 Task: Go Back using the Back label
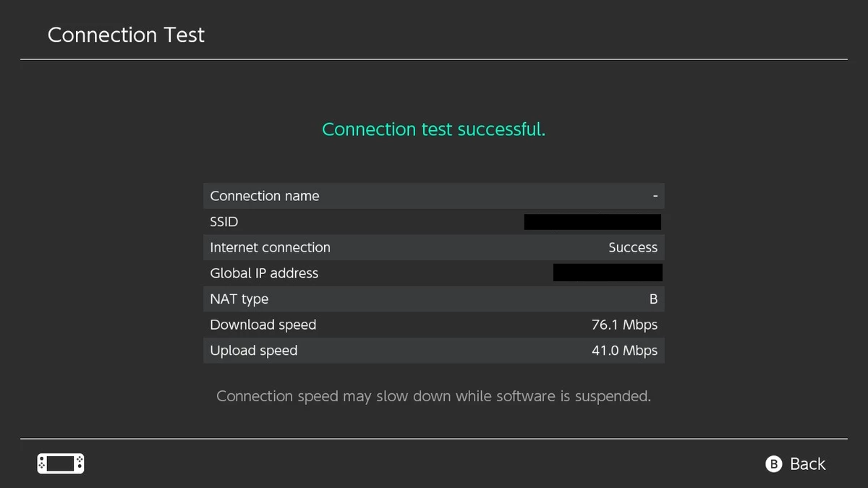click(807, 464)
